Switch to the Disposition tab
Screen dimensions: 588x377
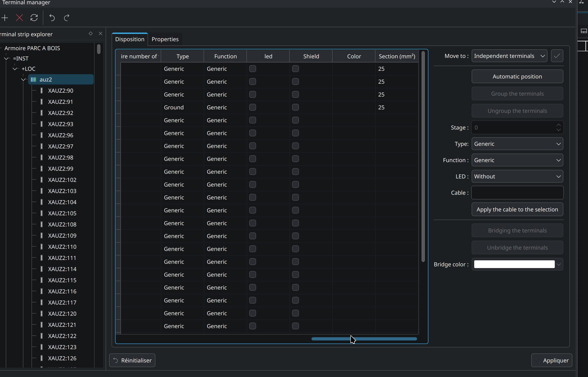tap(130, 39)
